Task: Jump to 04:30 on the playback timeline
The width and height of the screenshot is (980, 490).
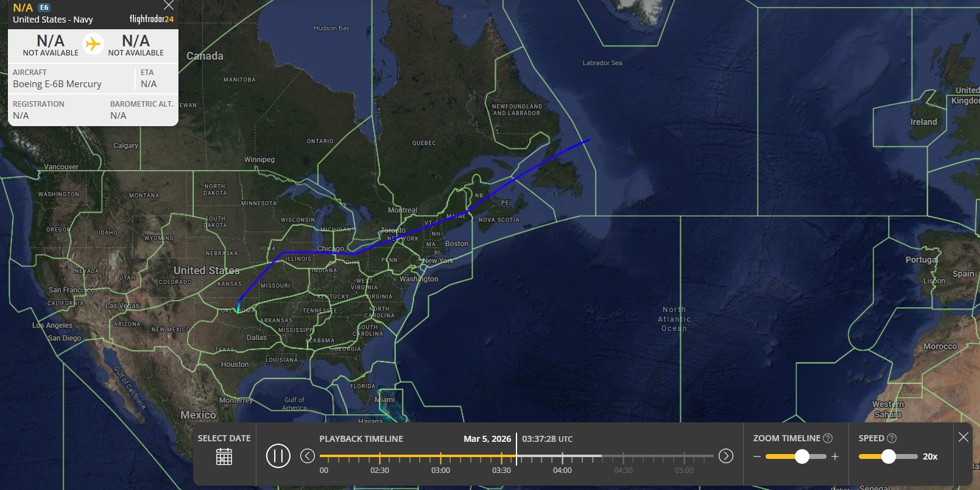Action: 623,470
